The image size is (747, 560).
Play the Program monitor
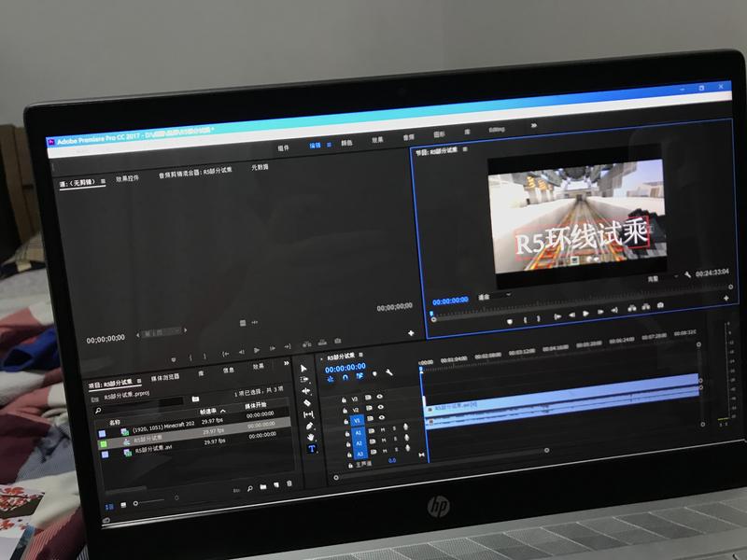coord(586,313)
